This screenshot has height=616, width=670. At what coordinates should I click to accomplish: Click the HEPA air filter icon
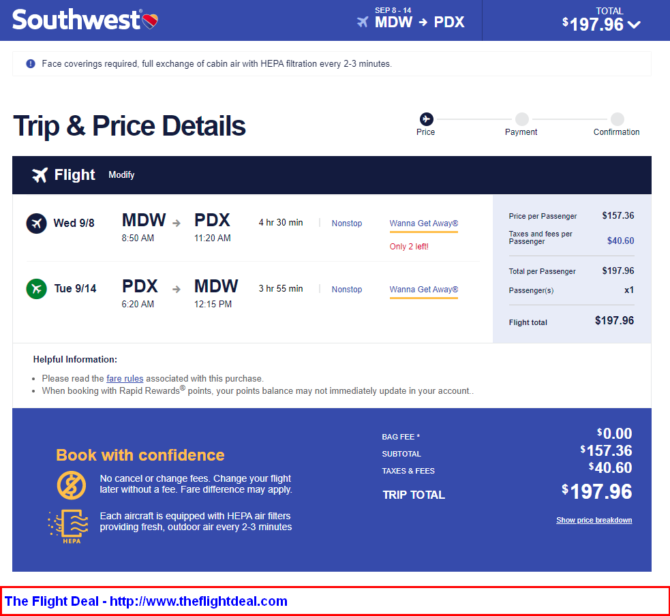69,526
